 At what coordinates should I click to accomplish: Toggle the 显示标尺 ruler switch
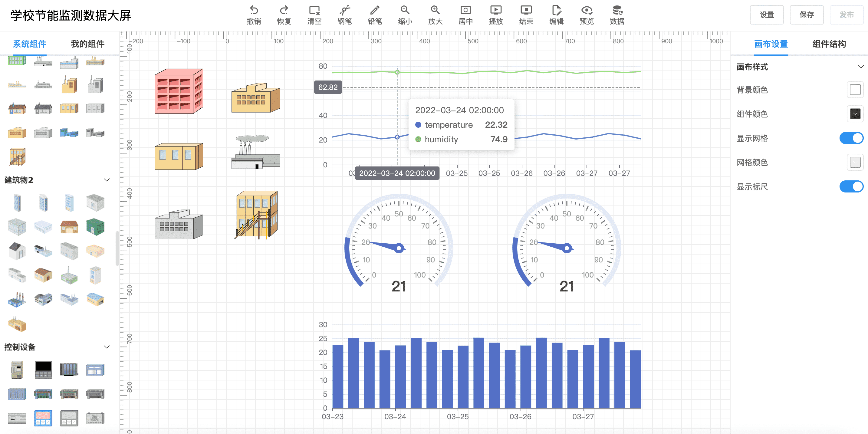coord(851,187)
